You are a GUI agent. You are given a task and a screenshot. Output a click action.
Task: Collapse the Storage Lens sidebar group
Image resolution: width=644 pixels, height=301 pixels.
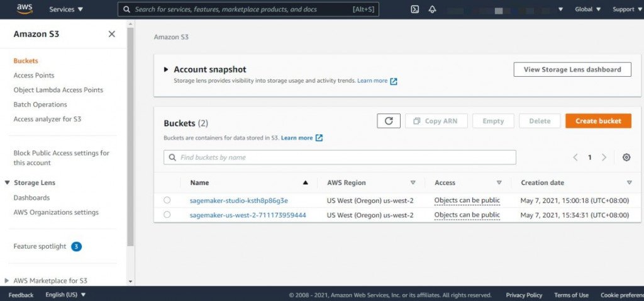click(7, 183)
